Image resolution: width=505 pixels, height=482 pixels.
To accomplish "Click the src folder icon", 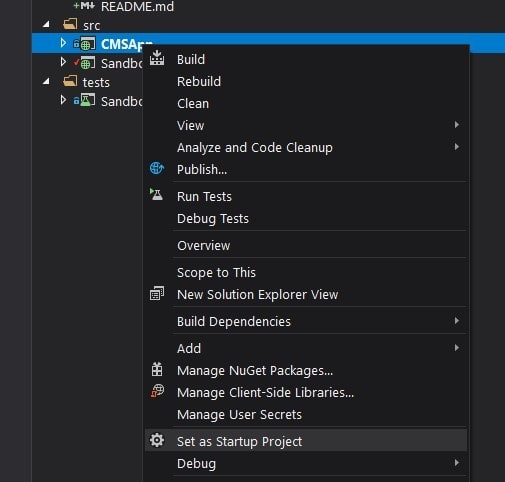I will 70,24.
